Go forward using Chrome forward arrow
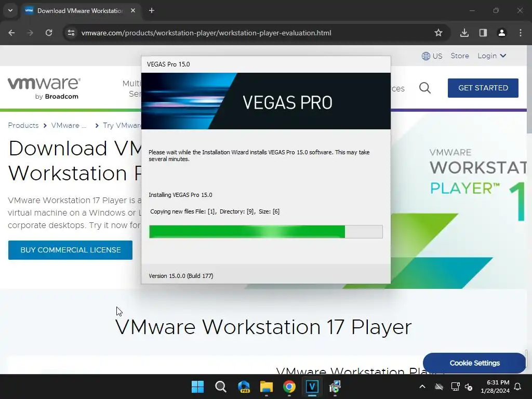The image size is (532, 399). 30,33
